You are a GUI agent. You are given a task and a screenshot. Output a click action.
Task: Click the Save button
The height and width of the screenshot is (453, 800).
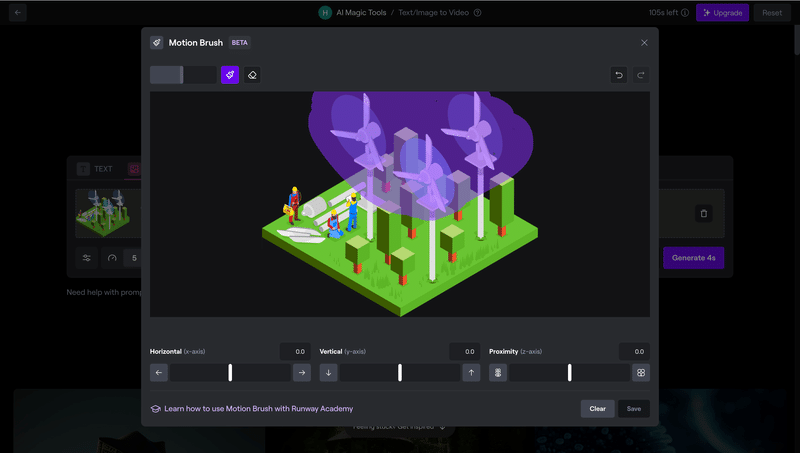(634, 409)
